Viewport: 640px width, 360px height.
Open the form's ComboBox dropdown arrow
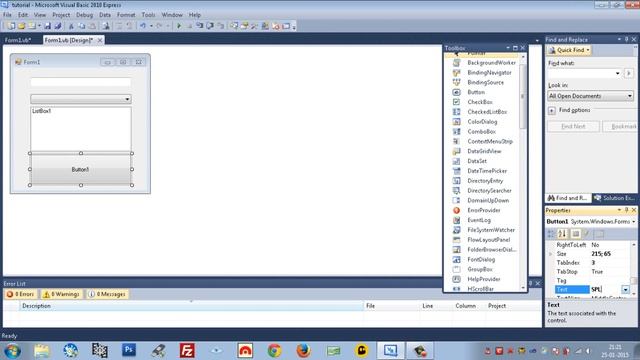pos(127,99)
